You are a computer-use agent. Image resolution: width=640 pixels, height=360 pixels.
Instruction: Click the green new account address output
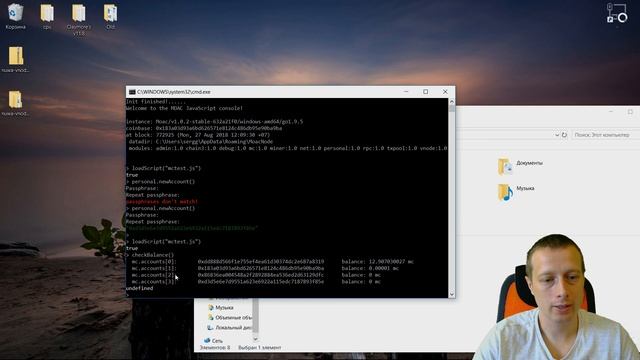pyautogui.click(x=192, y=228)
